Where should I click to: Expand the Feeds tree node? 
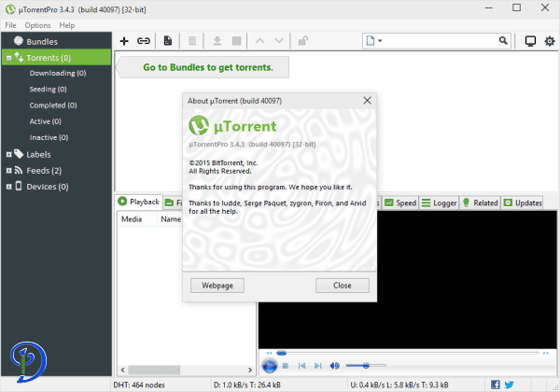point(9,171)
